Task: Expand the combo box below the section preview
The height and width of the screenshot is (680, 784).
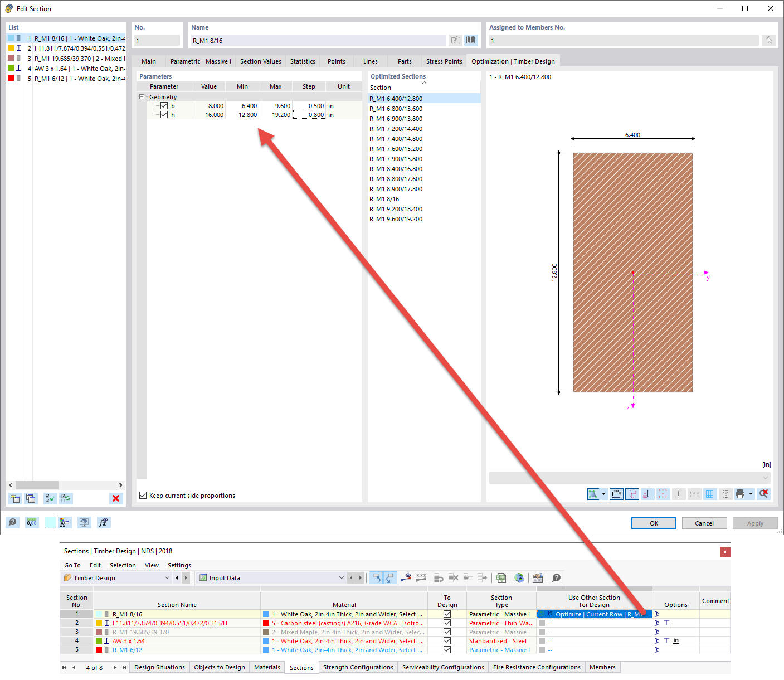Action: point(766,478)
